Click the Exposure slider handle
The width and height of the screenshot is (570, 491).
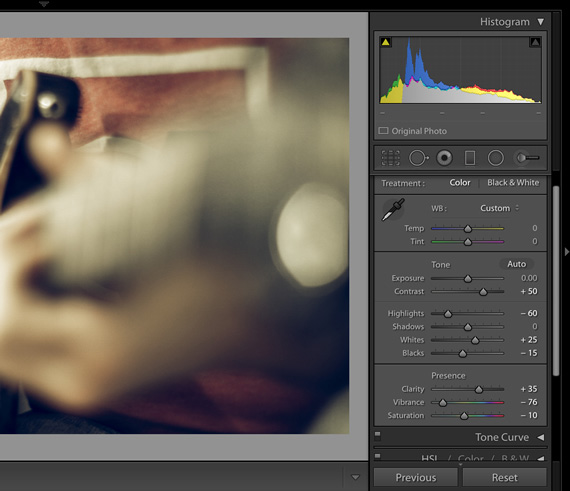tap(468, 279)
